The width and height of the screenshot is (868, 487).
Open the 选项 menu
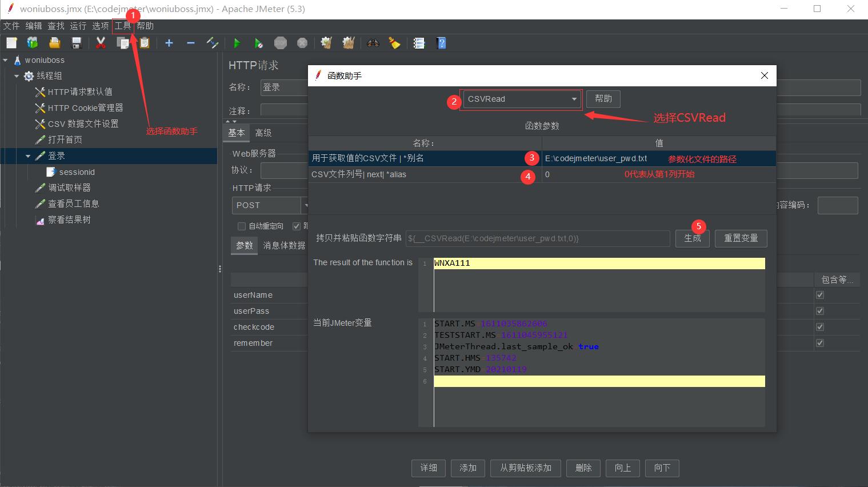101,26
